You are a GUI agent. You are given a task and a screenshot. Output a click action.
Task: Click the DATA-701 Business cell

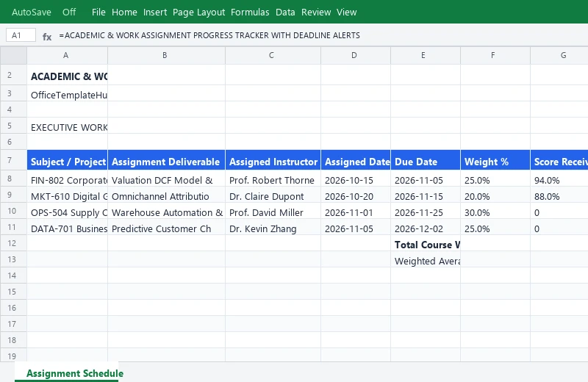(67, 228)
